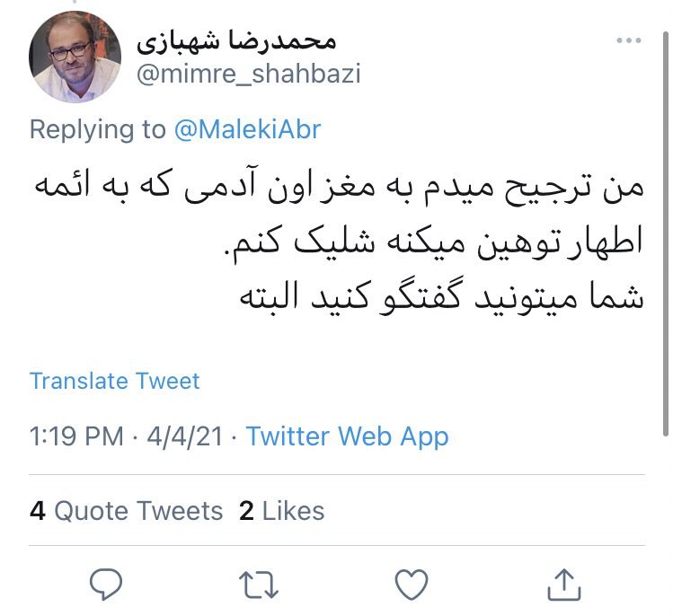
Task: View the 4 Quote Tweets list
Action: [126, 511]
